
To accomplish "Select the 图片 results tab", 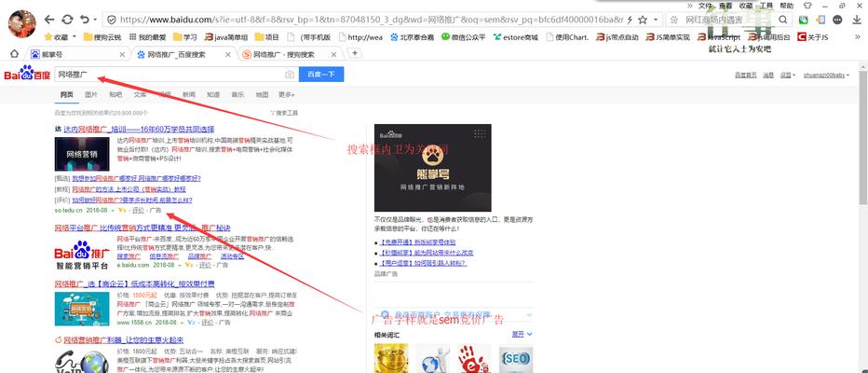I will coord(90,95).
